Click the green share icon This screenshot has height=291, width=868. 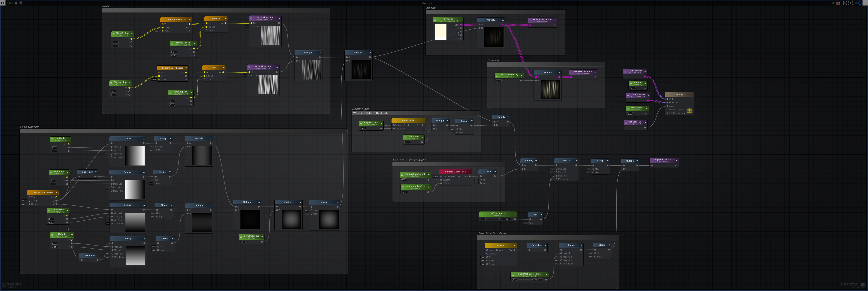click(833, 3)
